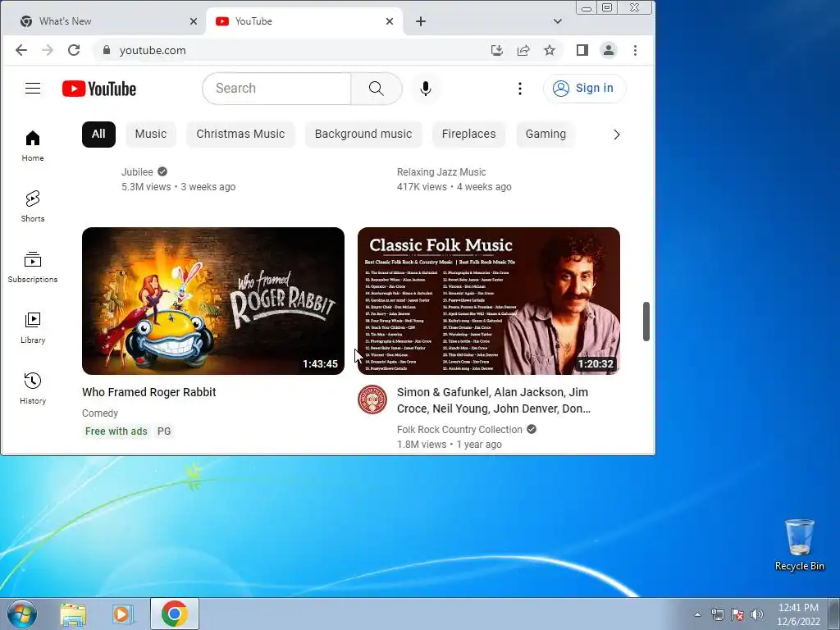
Task: Toggle the Chrome side panel
Action: click(582, 50)
